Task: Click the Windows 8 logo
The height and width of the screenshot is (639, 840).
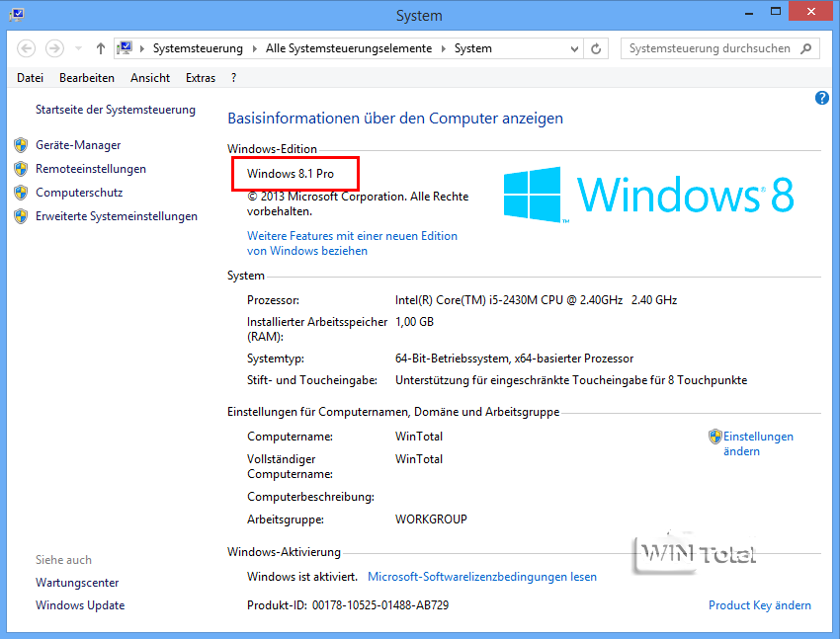Action: (x=648, y=195)
